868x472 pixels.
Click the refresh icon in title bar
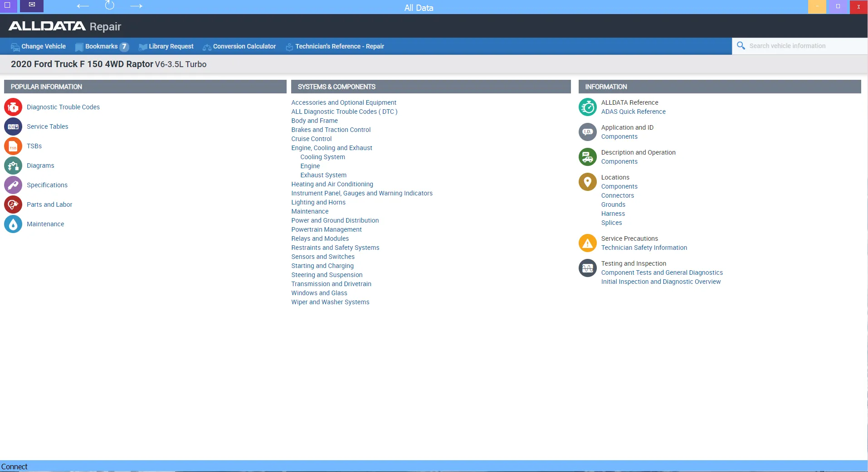pos(110,5)
